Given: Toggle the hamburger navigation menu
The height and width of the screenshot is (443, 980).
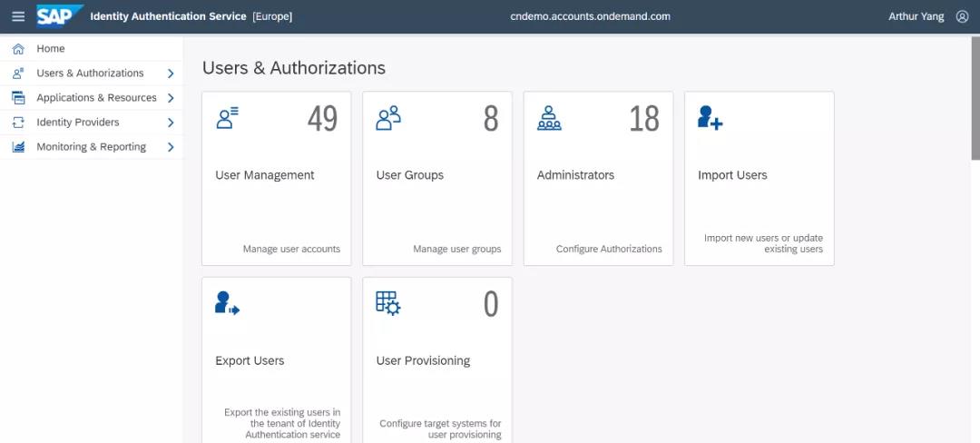Looking at the screenshot, I should click(x=18, y=16).
